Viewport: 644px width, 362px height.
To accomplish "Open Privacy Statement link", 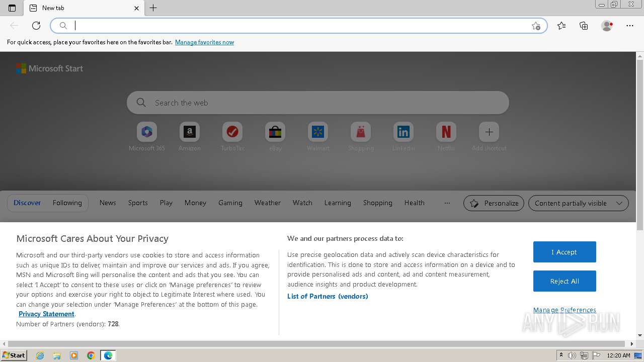I will click(x=46, y=314).
